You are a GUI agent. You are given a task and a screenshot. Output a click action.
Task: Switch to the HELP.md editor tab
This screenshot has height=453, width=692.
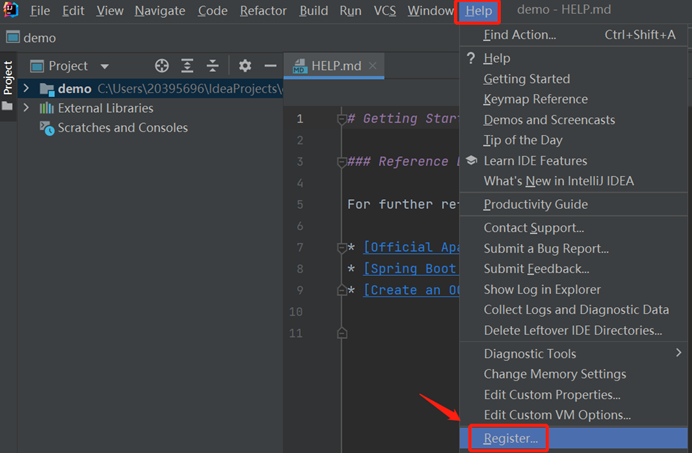point(334,66)
